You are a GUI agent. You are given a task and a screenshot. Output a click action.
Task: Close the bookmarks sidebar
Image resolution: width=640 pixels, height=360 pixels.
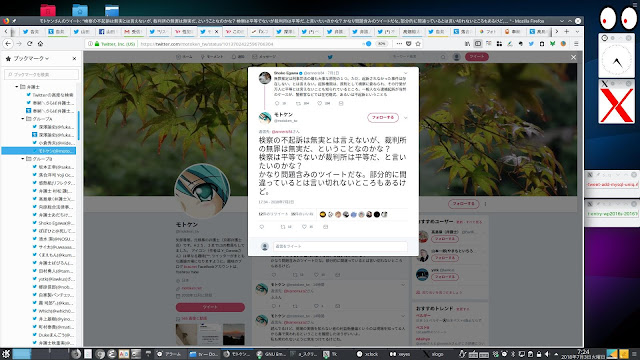pyautogui.click(x=74, y=59)
